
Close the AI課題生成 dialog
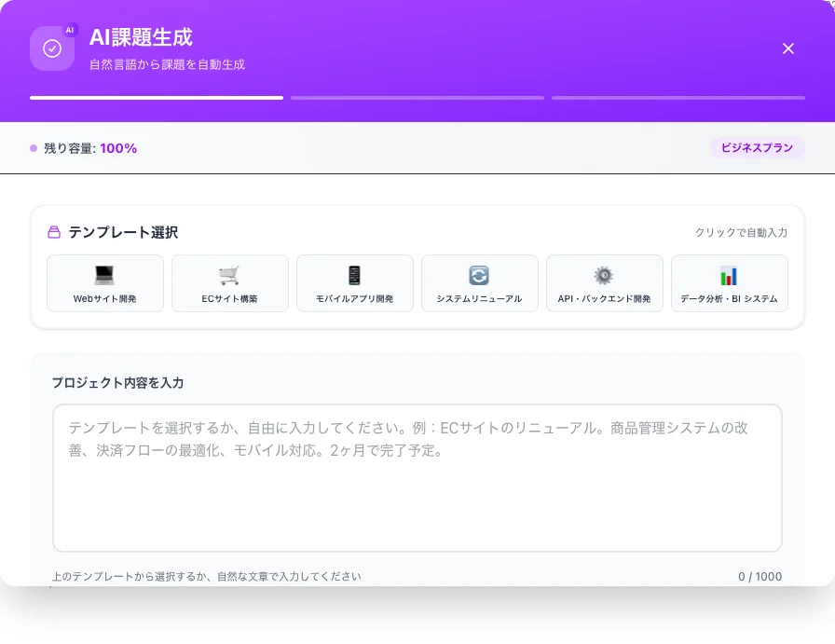pos(788,48)
